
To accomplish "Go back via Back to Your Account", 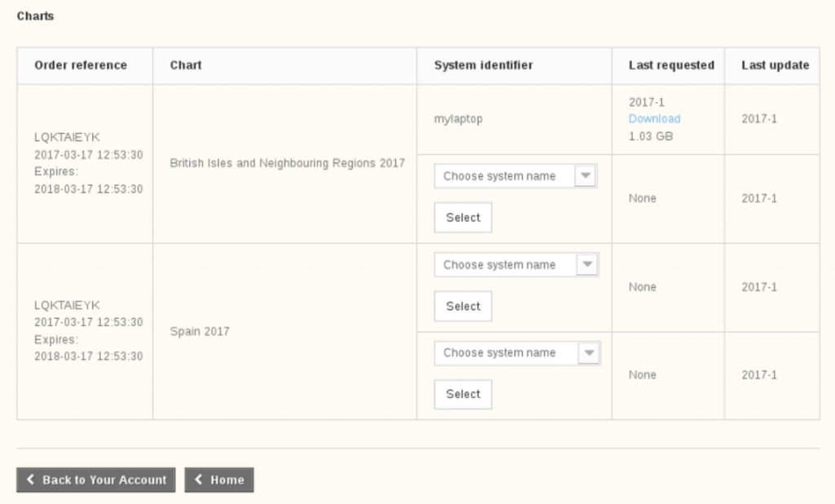I will pyautogui.click(x=96, y=480).
